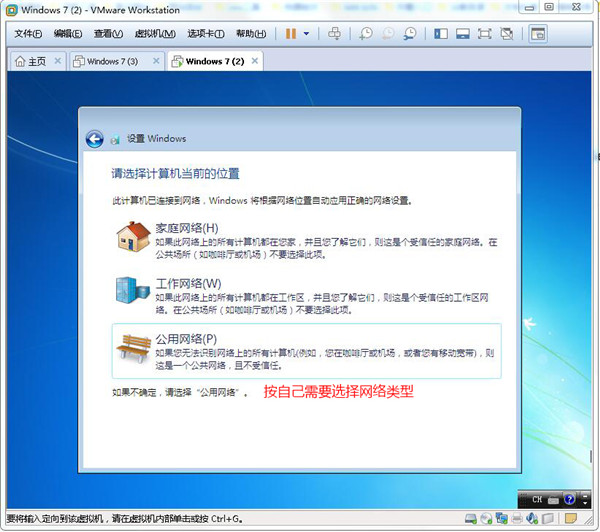
Task: Open the on-screen keyboard icon in language bar
Action: click(553, 500)
